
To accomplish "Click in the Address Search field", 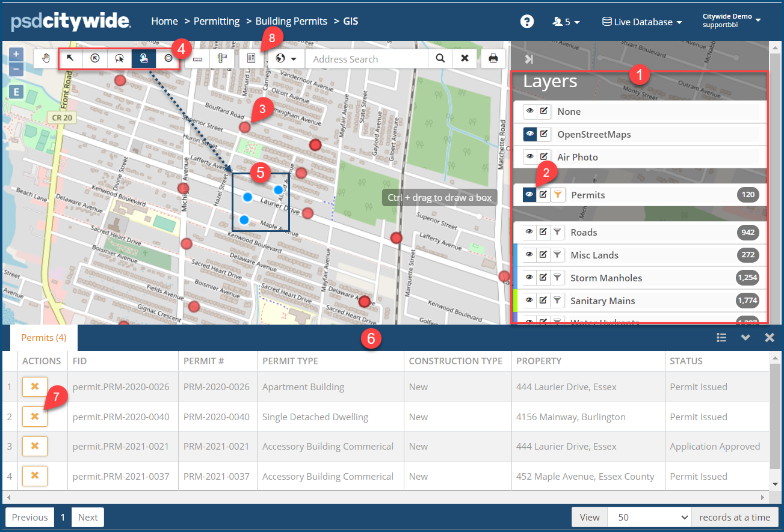I will [366, 59].
